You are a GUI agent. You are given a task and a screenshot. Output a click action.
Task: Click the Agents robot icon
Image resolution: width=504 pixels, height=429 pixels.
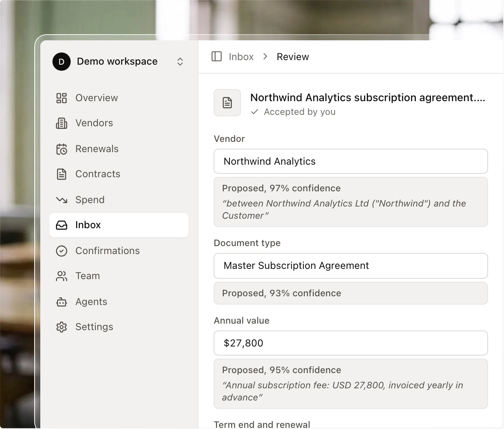tap(62, 302)
